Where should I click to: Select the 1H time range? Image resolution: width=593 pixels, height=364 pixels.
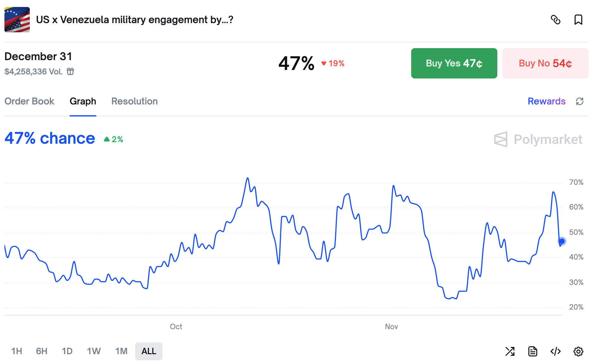click(17, 351)
